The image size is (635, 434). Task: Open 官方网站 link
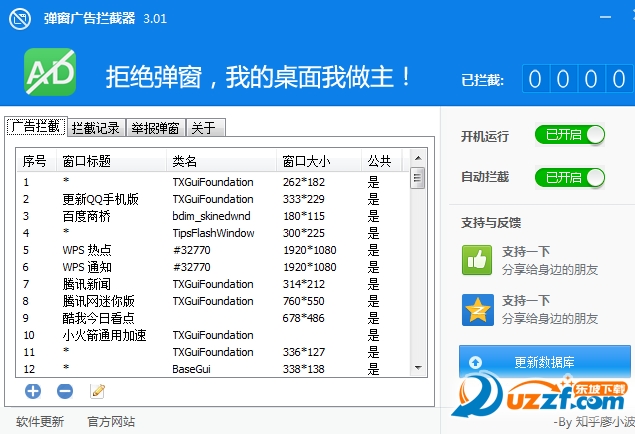[x=111, y=422]
